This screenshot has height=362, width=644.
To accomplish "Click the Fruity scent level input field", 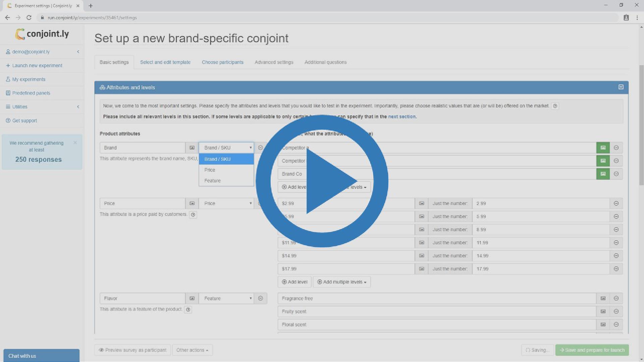I will (x=436, y=311).
